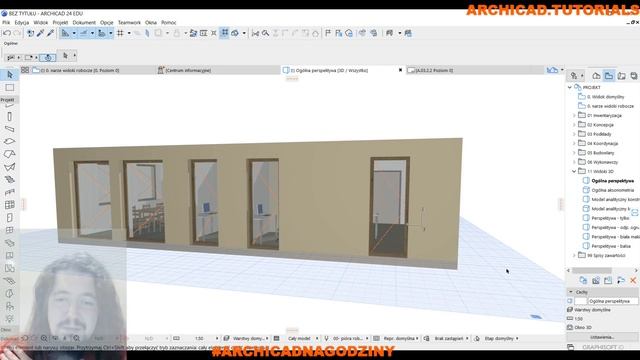Open the Layout Book in the Navigator
This screenshot has height=360, width=640.
[x=621, y=76]
